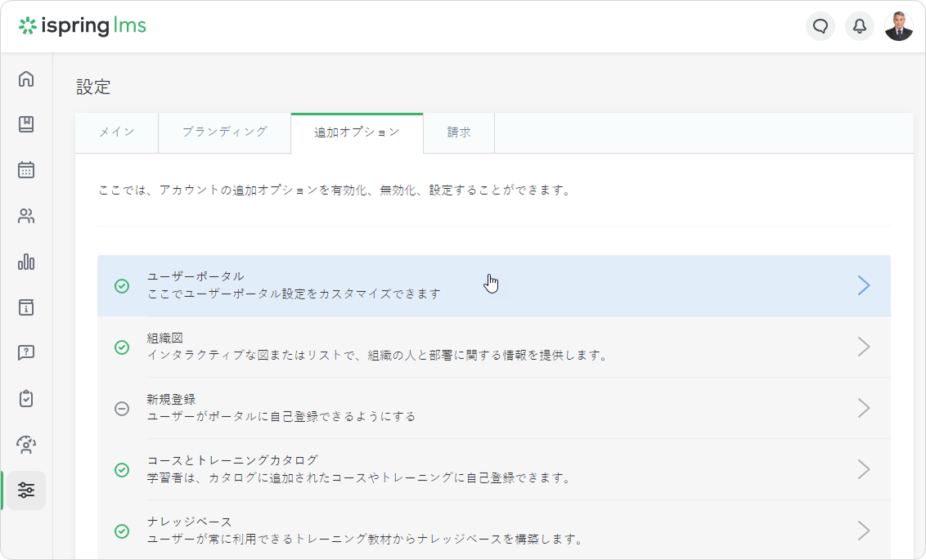Switch to the ブランディング tab

(x=224, y=132)
